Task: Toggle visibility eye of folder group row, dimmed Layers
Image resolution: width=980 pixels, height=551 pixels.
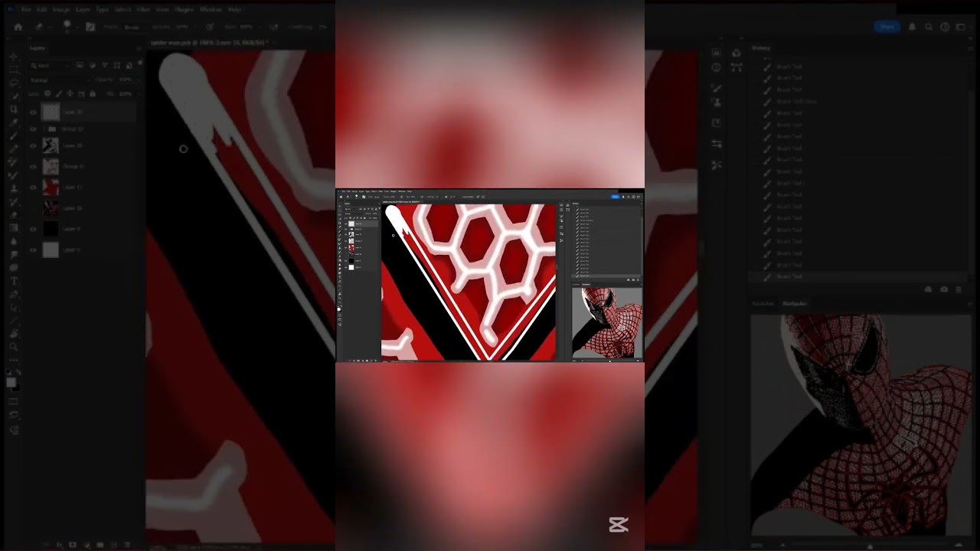Action: [x=33, y=129]
